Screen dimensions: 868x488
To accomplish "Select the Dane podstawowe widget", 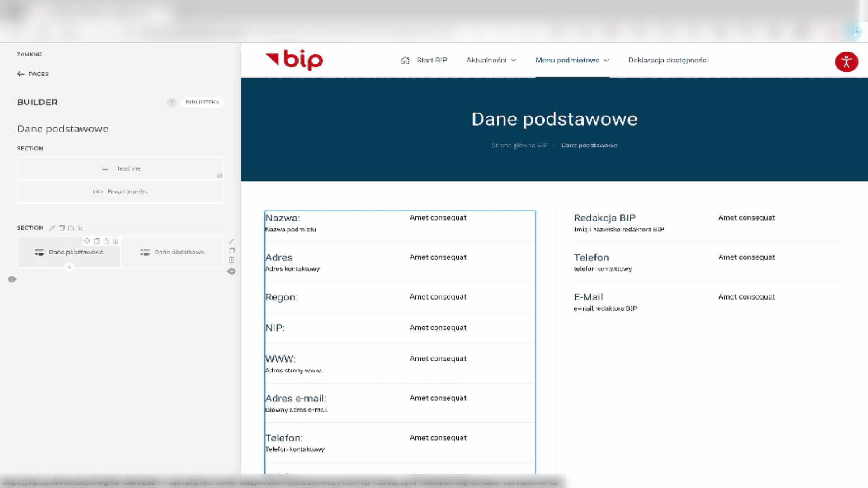I will click(x=69, y=252).
